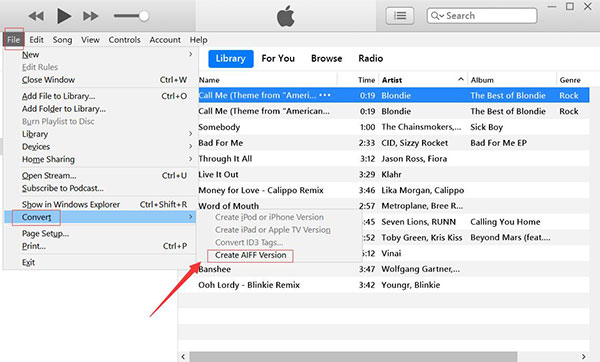Click the horizontal scrollbar thumb
Image resolution: width=600 pixels, height=362 pixels.
click(x=353, y=357)
